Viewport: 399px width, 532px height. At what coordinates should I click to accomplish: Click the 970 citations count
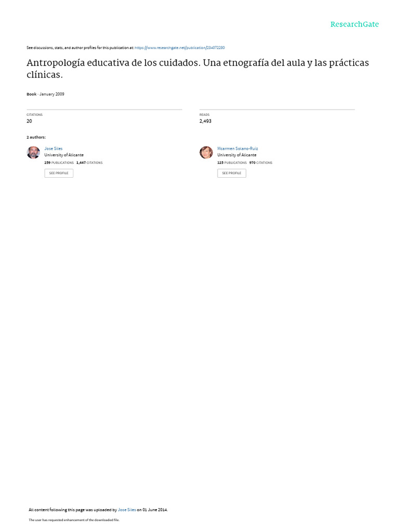pos(261,163)
